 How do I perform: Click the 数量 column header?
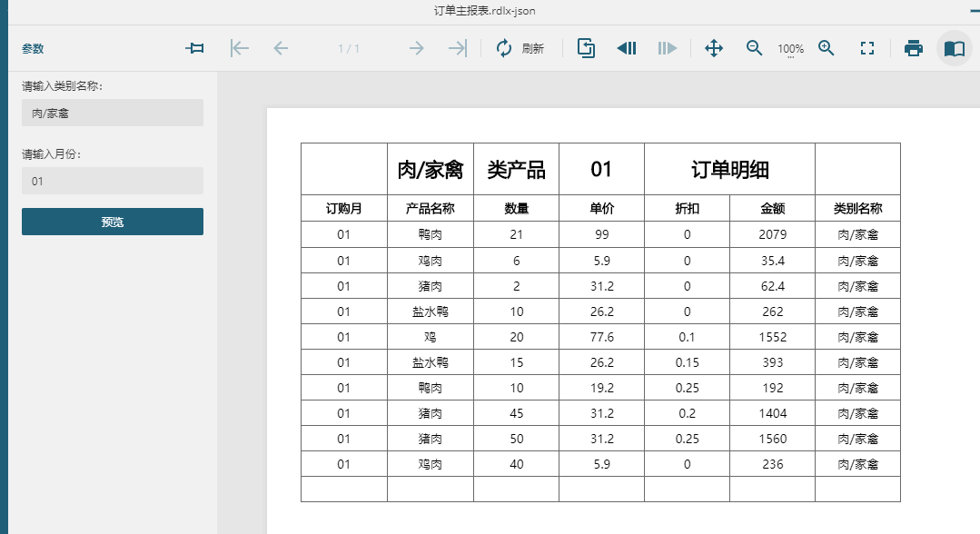pos(516,208)
